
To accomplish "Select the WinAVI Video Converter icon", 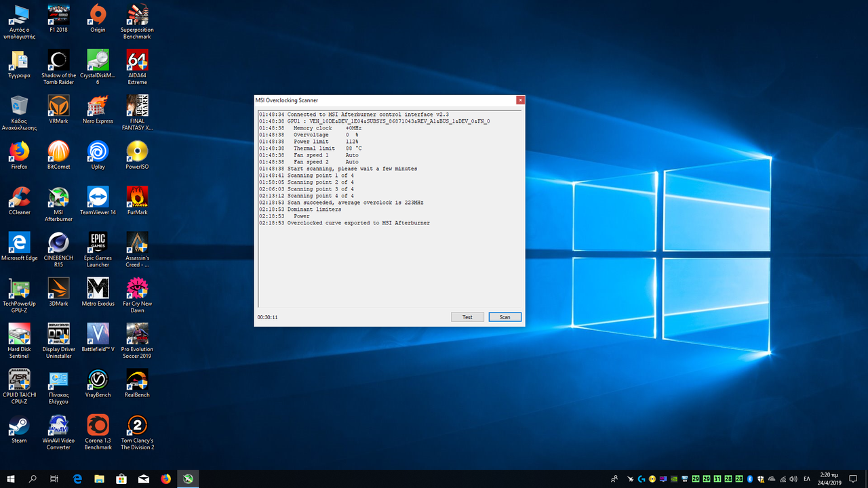I will (58, 432).
